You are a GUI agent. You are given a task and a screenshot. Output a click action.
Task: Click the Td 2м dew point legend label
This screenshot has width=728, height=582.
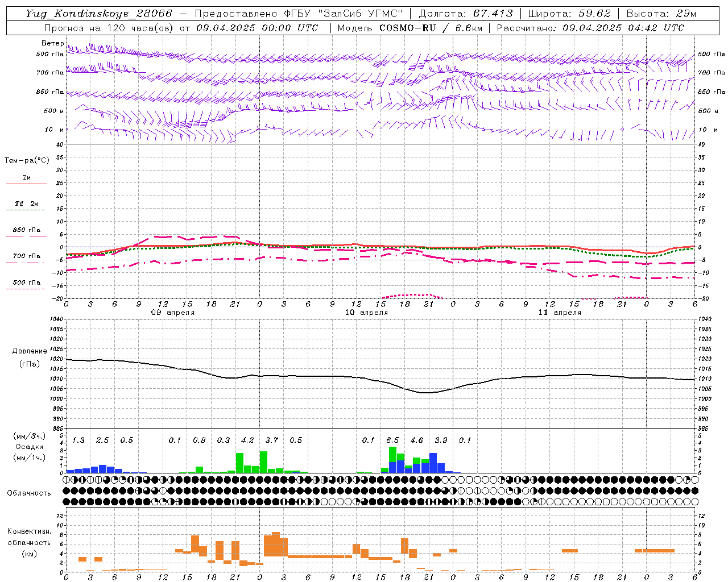tap(26, 203)
